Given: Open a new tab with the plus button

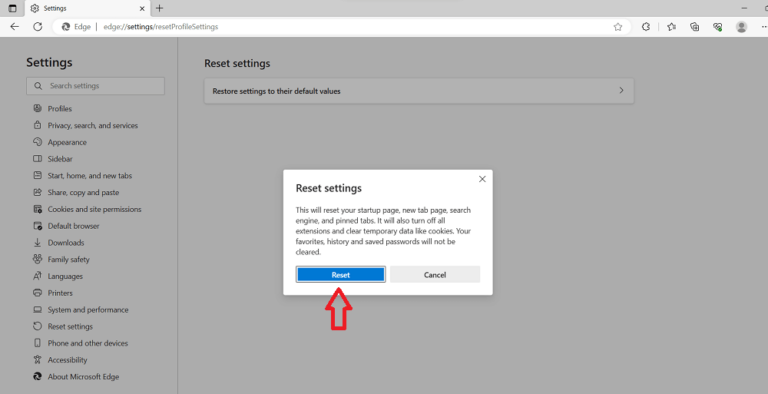Looking at the screenshot, I should pos(159,8).
